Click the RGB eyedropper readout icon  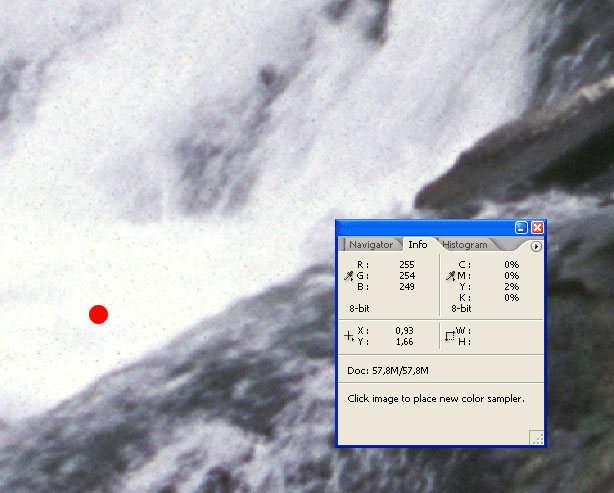[x=349, y=275]
